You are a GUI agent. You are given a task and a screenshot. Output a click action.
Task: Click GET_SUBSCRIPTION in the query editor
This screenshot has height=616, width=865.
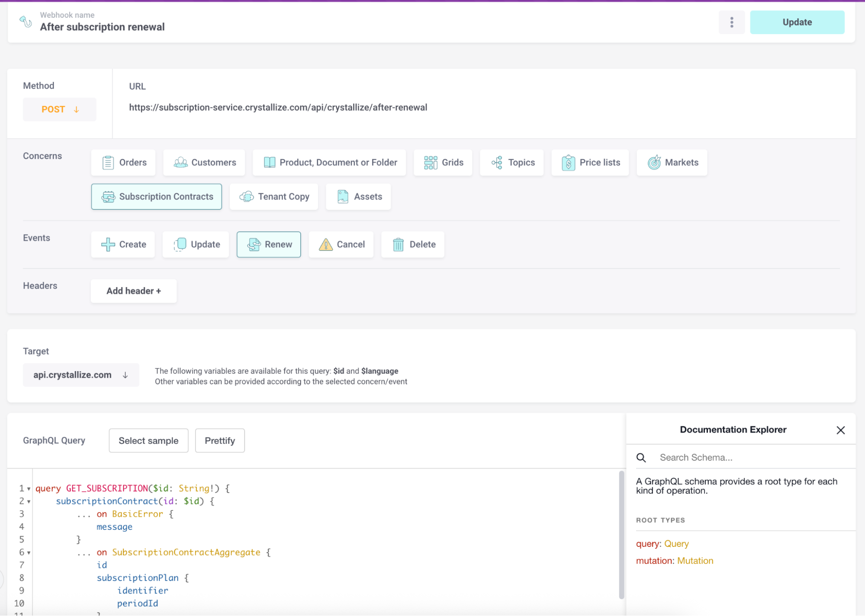coord(107,488)
